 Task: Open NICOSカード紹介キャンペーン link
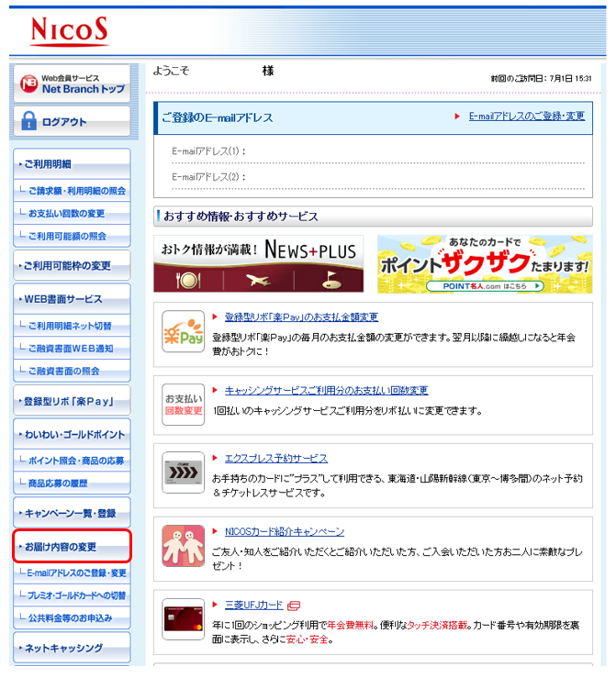(x=285, y=531)
